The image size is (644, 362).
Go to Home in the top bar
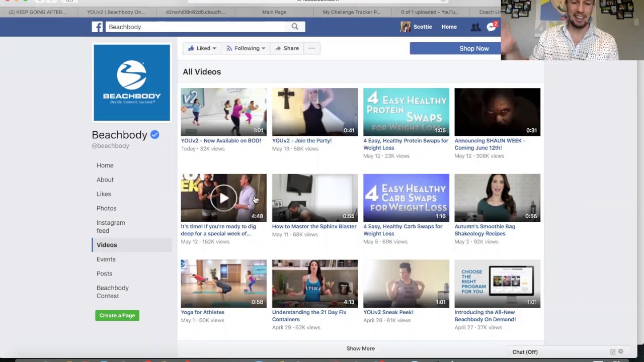(x=449, y=27)
